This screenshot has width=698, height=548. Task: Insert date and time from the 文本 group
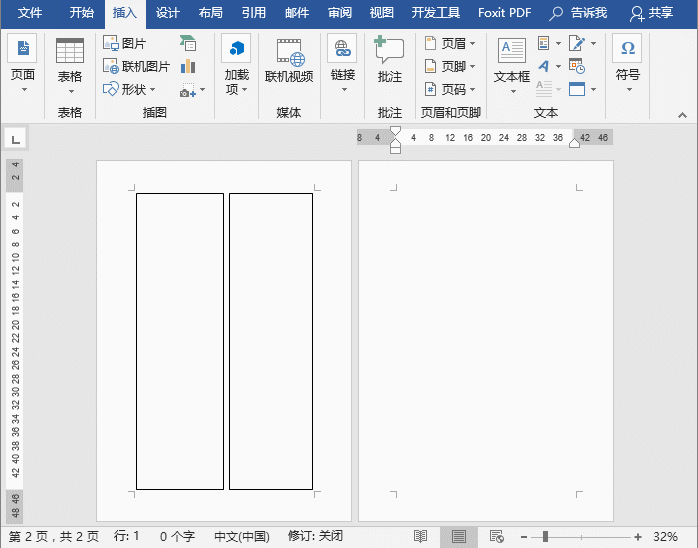click(577, 66)
